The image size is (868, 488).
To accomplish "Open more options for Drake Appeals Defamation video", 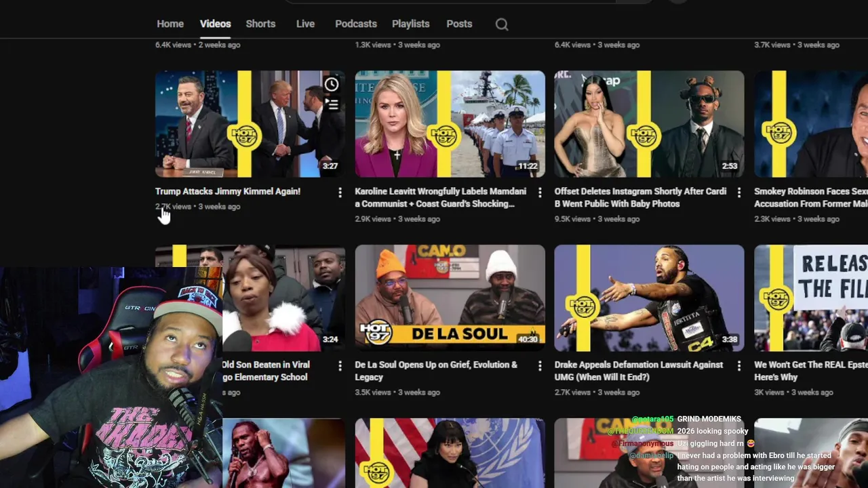I will [739, 366].
